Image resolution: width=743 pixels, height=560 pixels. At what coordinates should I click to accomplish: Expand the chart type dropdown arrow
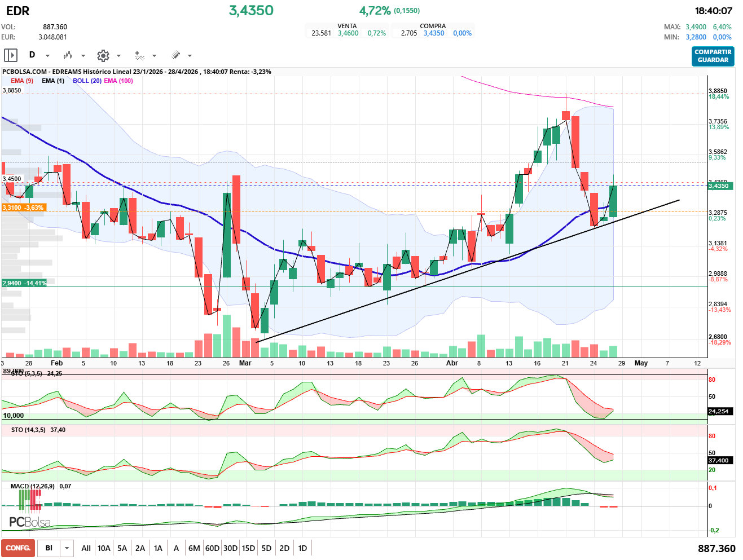[83, 56]
